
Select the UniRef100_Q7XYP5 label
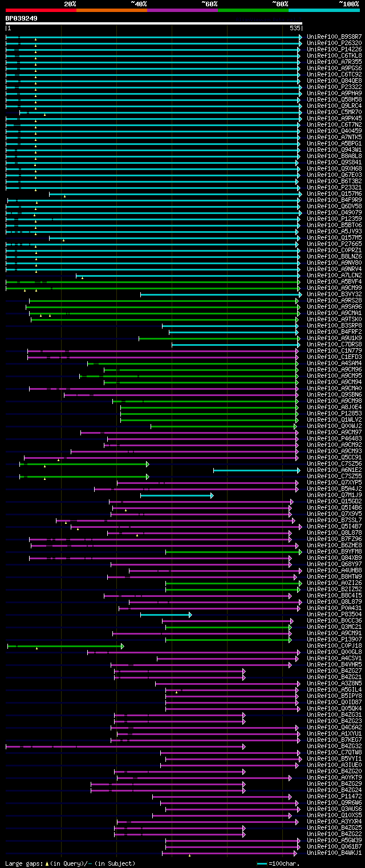tap(334, 482)
